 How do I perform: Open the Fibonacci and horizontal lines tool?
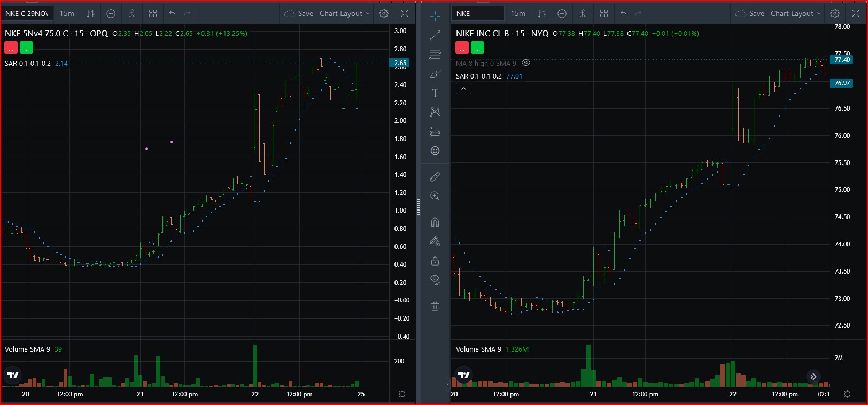click(x=435, y=54)
